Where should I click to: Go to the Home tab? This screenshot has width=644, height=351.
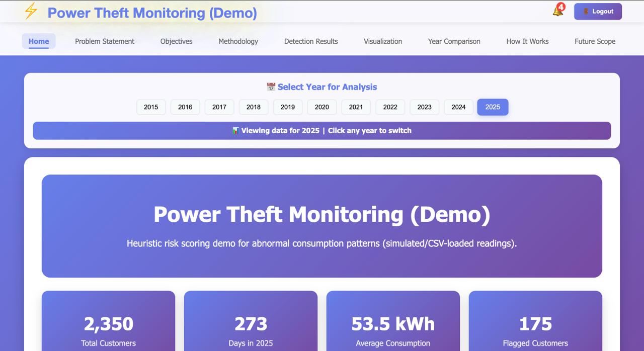coord(39,41)
